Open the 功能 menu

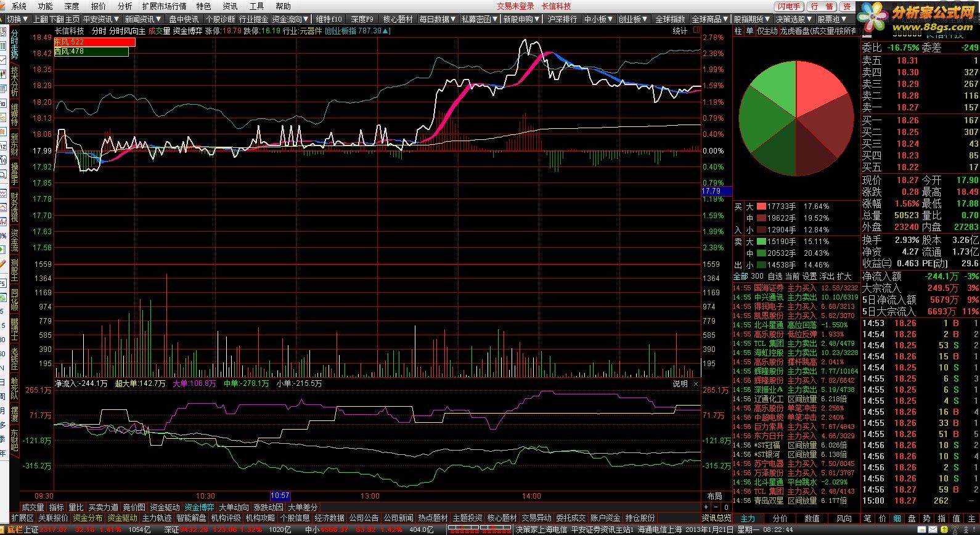coord(45,6)
